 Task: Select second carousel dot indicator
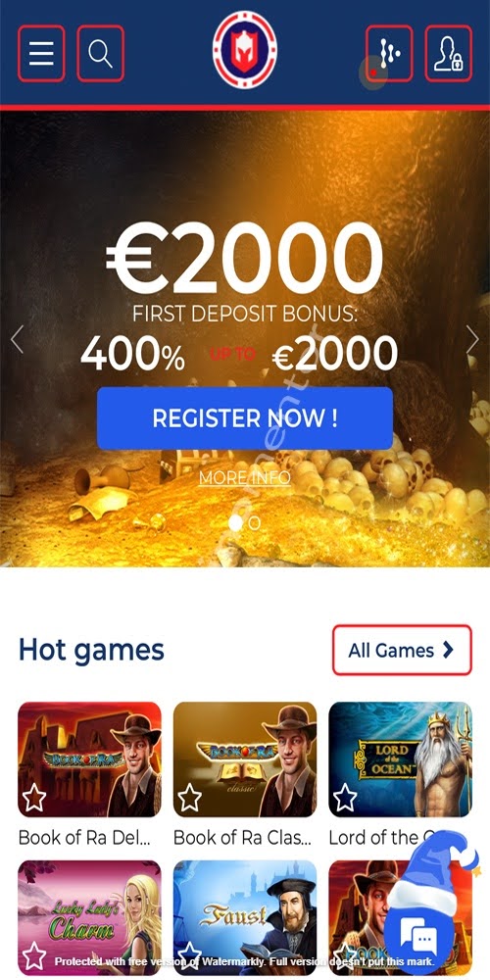pyautogui.click(x=255, y=523)
